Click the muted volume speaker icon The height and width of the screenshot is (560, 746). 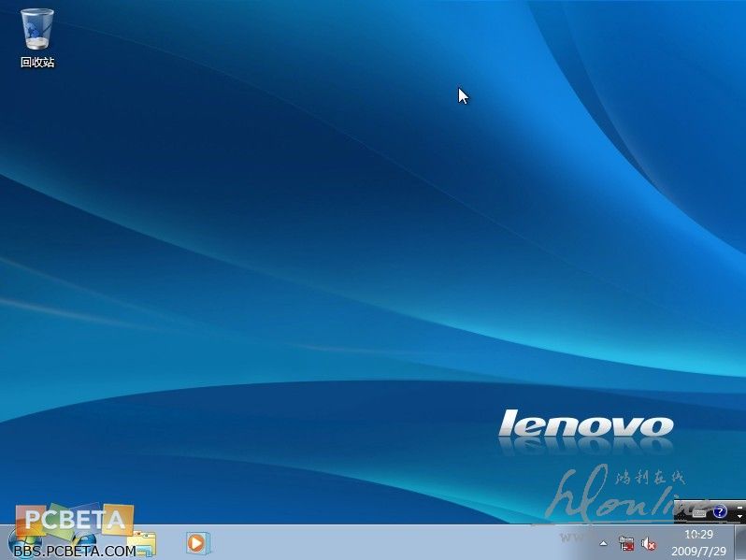tap(649, 543)
